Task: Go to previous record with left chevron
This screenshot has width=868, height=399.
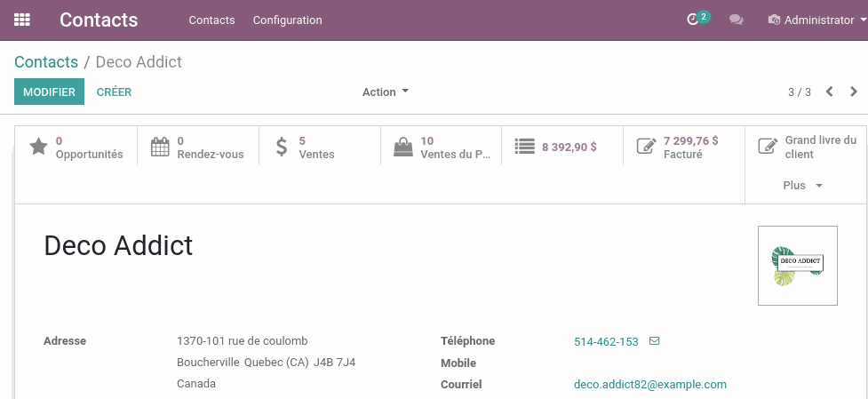Action: (x=829, y=92)
